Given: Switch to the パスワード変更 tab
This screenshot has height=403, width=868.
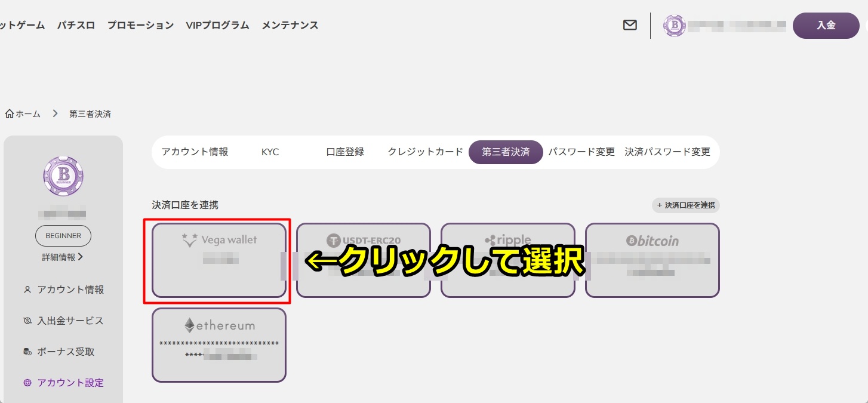Looking at the screenshot, I should click(x=581, y=152).
